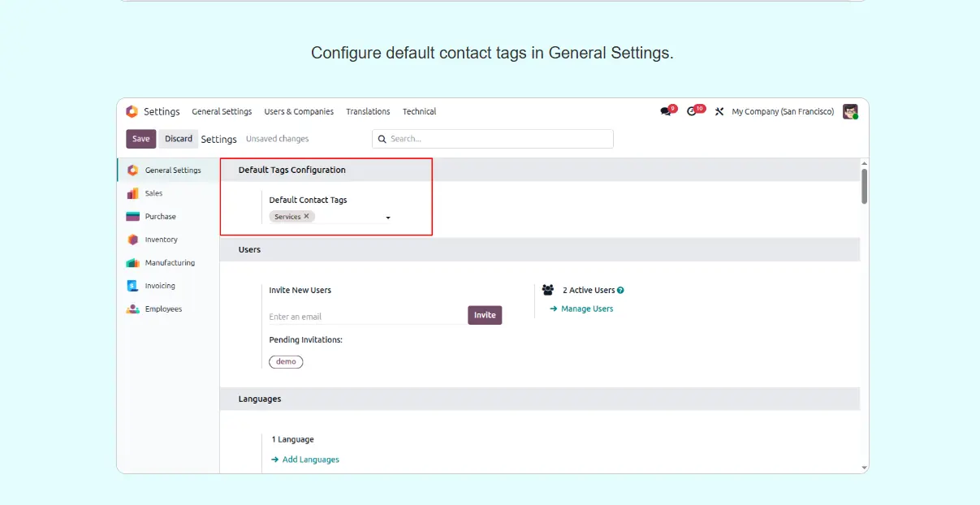Open the user avatar menu
The width and height of the screenshot is (980, 505).
[x=849, y=111]
